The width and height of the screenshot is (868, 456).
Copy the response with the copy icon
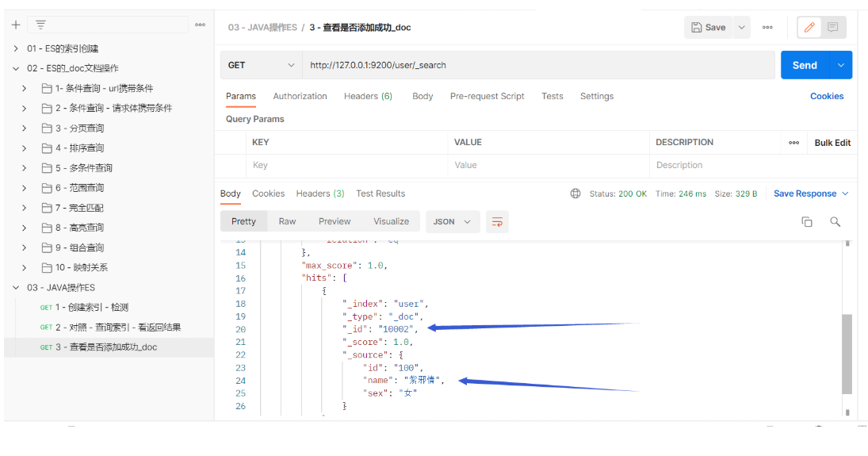tap(807, 222)
